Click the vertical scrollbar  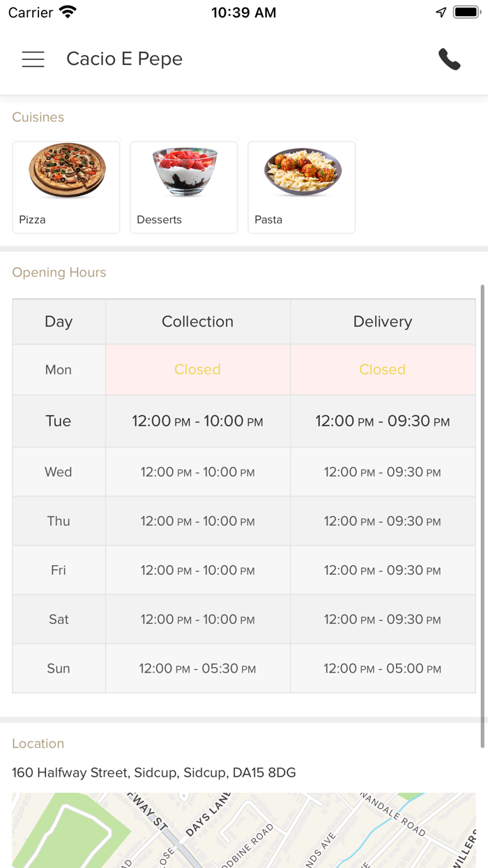pos(482,516)
